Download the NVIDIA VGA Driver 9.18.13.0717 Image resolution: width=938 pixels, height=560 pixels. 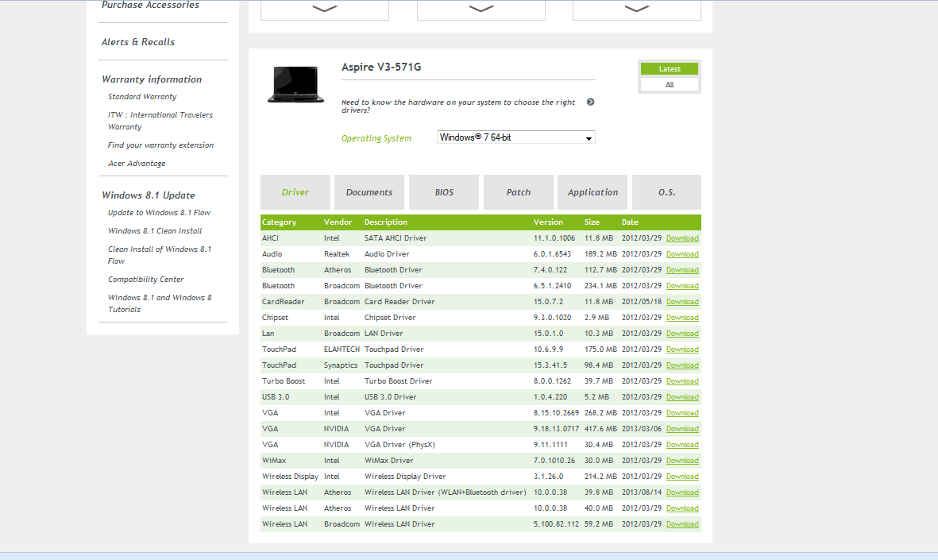click(682, 429)
